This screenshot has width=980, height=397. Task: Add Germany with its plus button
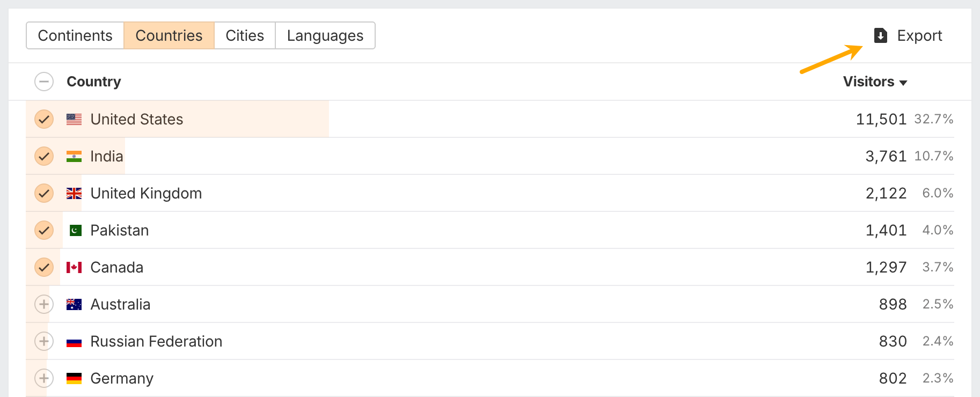pyautogui.click(x=44, y=378)
